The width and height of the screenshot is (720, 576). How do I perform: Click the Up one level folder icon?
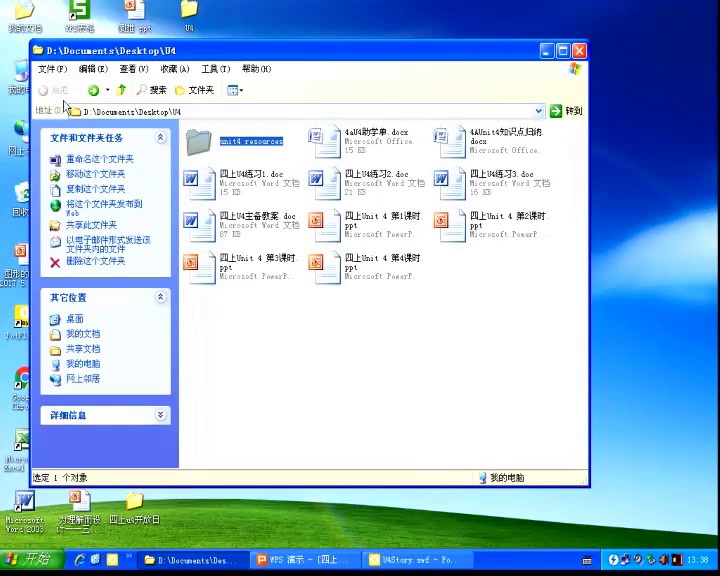(x=121, y=90)
